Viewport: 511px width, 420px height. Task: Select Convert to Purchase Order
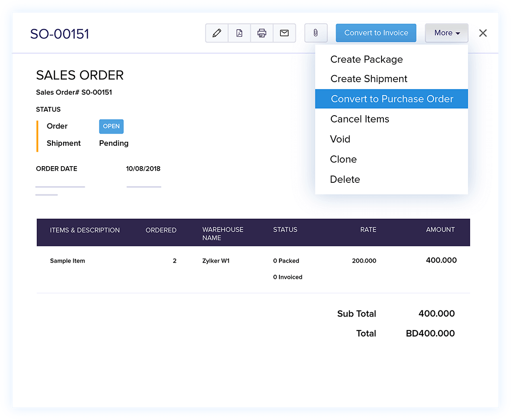392,99
